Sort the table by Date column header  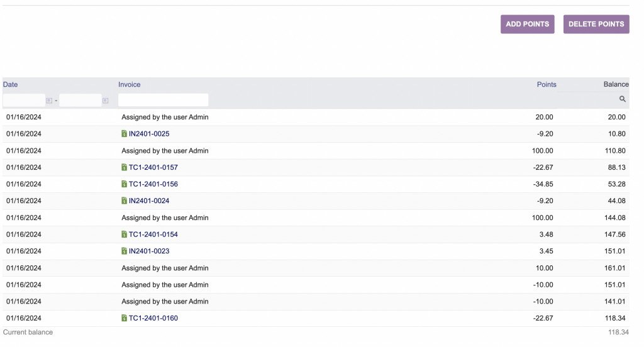11,84
